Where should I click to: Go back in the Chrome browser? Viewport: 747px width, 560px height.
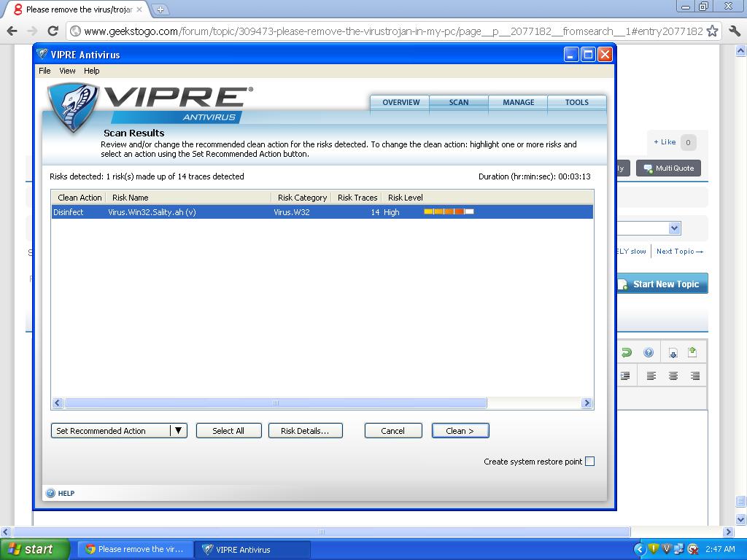click(x=12, y=31)
